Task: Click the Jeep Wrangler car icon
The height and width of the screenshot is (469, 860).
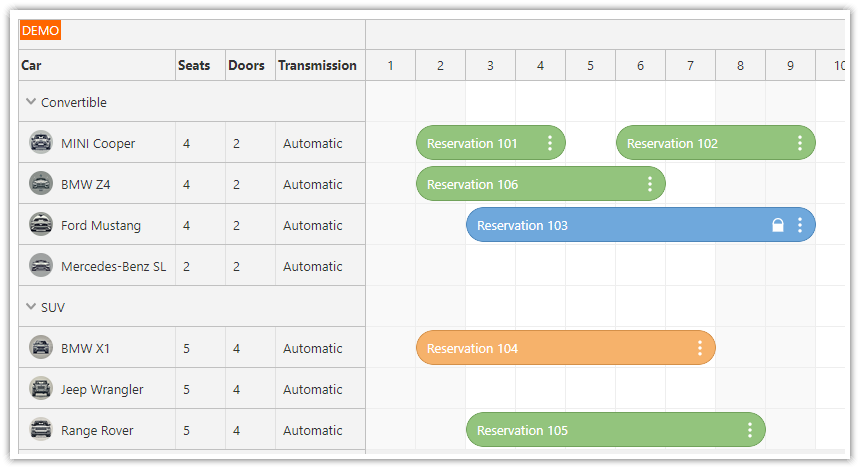Action: click(x=41, y=389)
